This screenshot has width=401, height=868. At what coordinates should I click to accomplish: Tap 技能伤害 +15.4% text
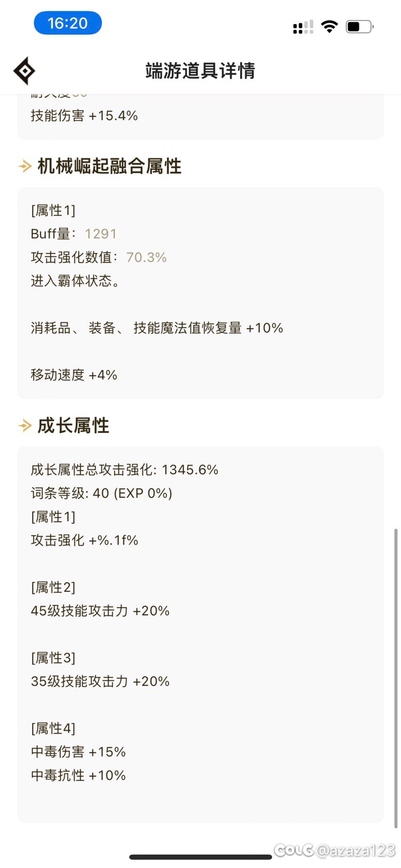pyautogui.click(x=84, y=116)
